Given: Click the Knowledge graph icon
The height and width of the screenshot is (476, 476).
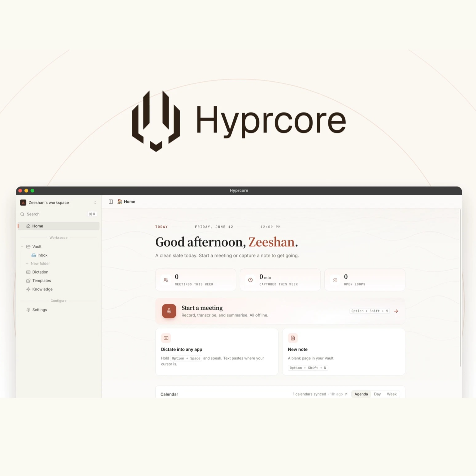Looking at the screenshot, I should [x=28, y=289].
